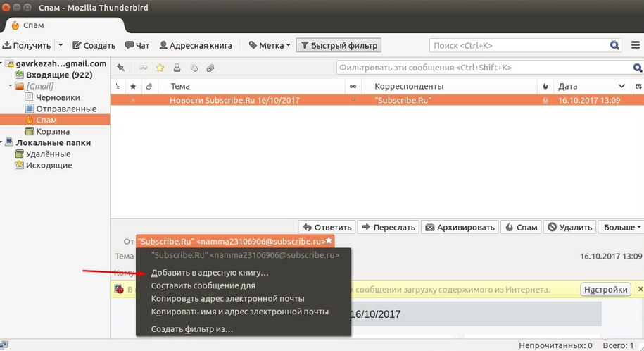Image resolution: width=644 pixels, height=351 pixels.
Task: Open the Больше dropdown
Action: coord(621,227)
